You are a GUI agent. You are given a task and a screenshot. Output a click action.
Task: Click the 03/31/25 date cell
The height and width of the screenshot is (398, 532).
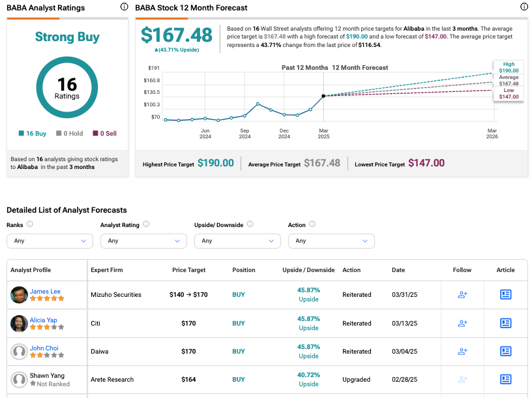(404, 295)
